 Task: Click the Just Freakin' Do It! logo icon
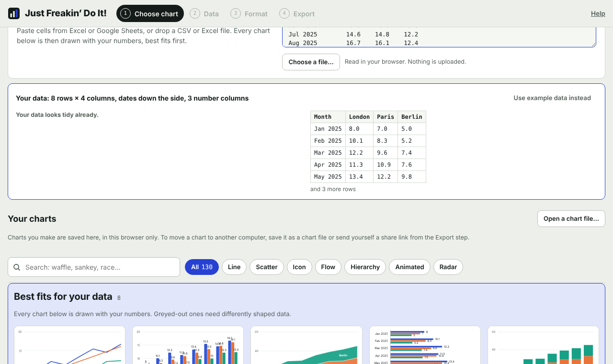pyautogui.click(x=14, y=13)
